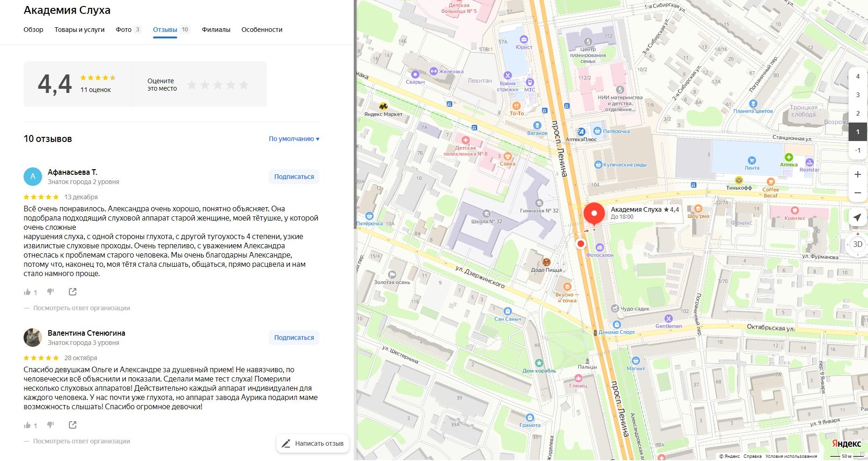Like Afanasyeva T.'s review with thumbs up
This screenshot has width=868, height=461.
(x=27, y=292)
